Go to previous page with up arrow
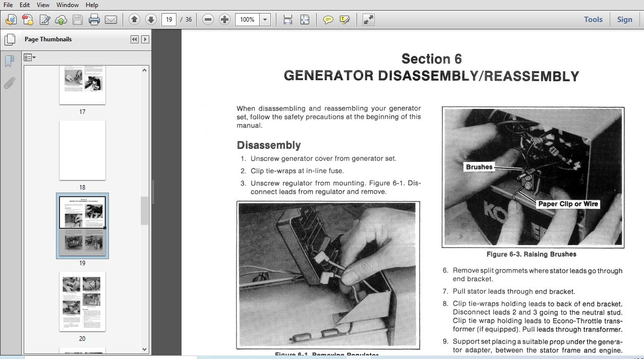 [134, 20]
